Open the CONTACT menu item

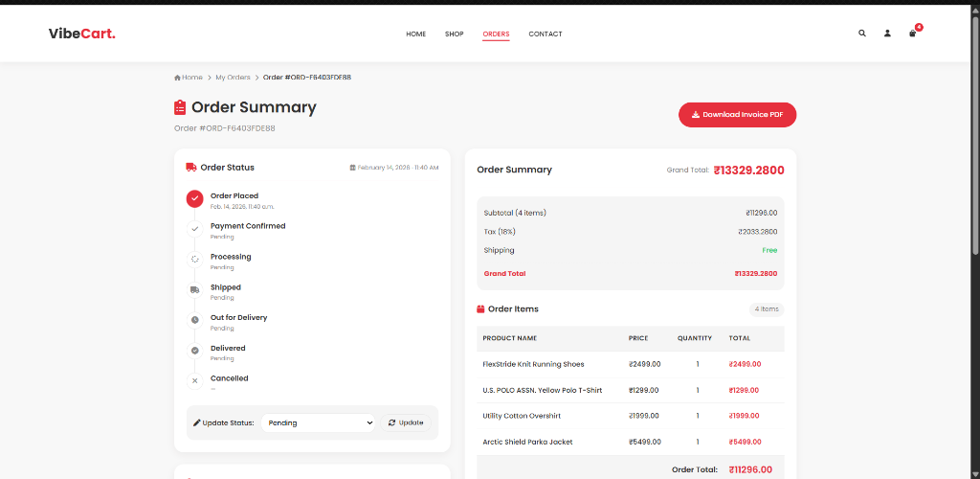coord(545,34)
